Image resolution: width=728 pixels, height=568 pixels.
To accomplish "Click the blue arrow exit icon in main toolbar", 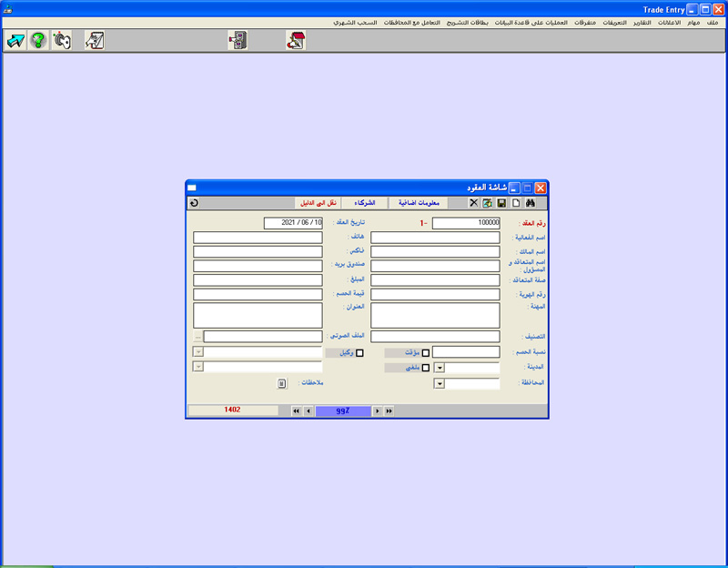I will [x=15, y=40].
